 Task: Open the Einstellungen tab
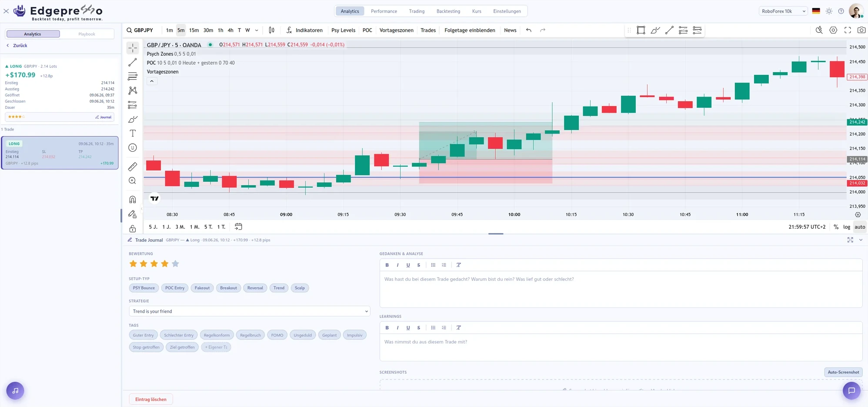(x=507, y=11)
